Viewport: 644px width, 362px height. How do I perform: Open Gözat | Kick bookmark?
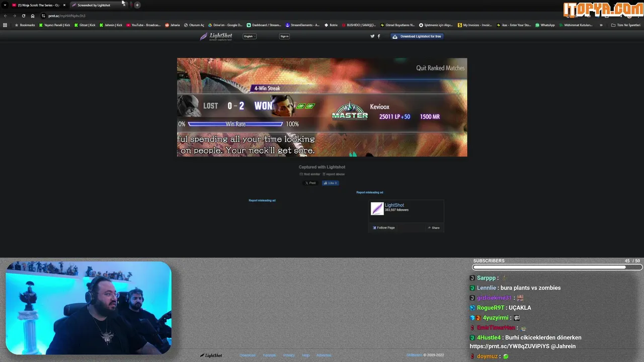(85, 25)
